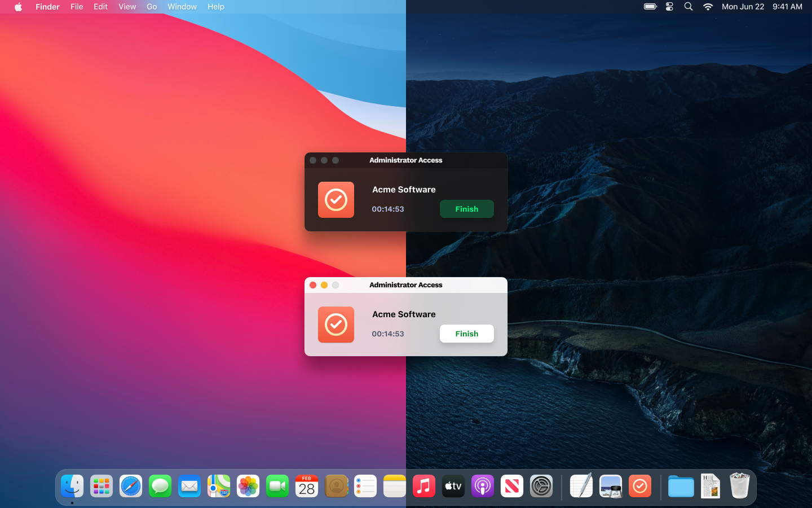Click the Spotlight search icon
The image size is (812, 508).
pyautogui.click(x=689, y=7)
